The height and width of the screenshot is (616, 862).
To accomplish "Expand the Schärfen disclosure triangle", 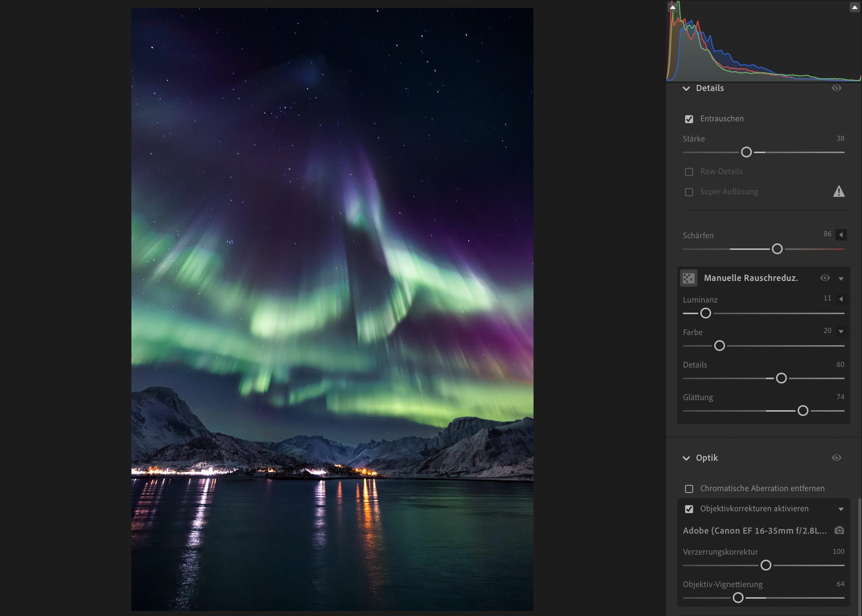I will pyautogui.click(x=841, y=235).
